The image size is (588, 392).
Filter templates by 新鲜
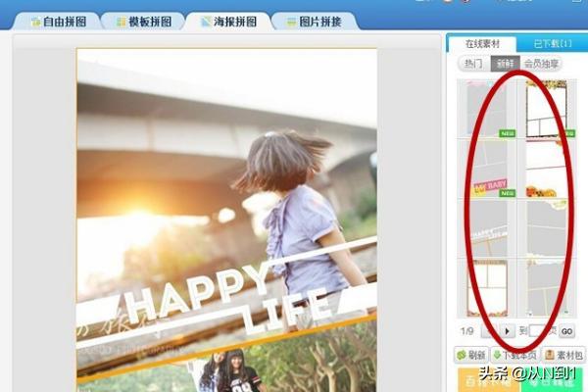coord(506,63)
